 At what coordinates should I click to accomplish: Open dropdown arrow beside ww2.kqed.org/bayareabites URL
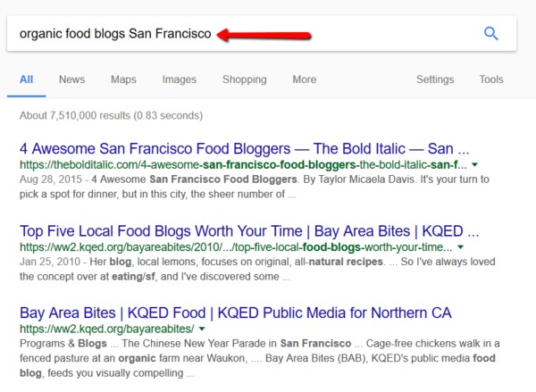click(202, 329)
